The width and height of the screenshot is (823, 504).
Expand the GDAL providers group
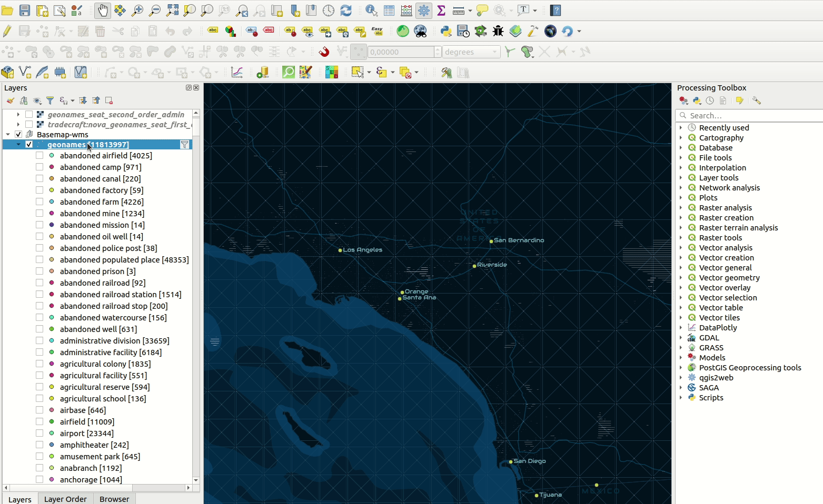(681, 338)
